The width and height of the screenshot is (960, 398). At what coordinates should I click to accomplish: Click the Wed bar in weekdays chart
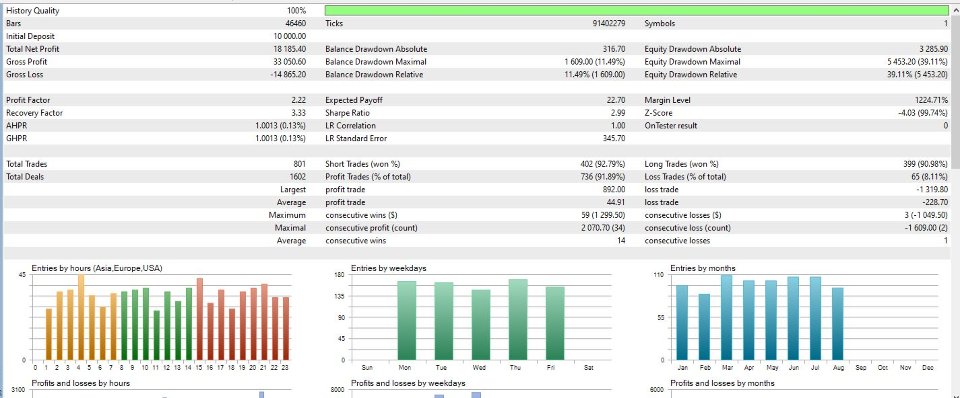pyautogui.click(x=481, y=325)
